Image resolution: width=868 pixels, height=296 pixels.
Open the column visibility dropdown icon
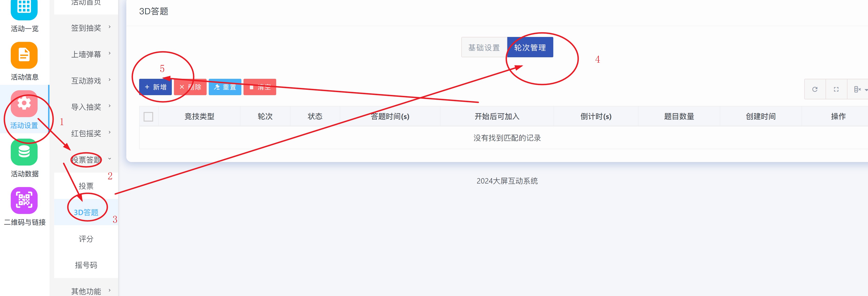click(x=859, y=90)
